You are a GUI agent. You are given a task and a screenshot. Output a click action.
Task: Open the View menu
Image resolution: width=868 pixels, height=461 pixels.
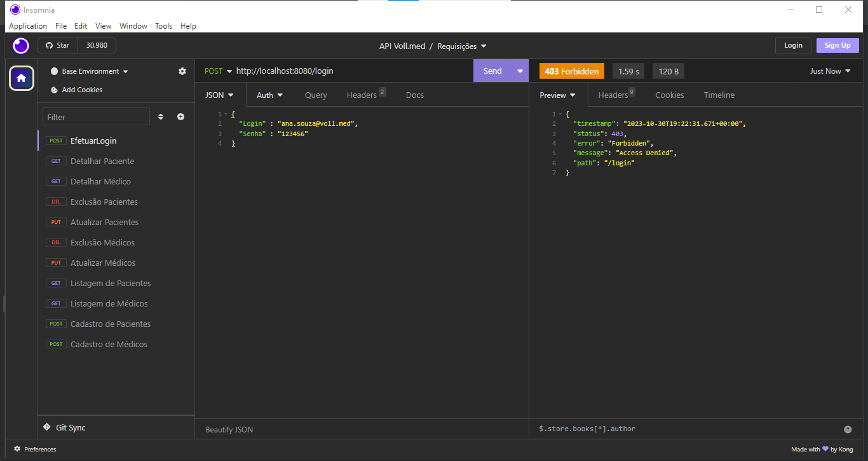pos(104,26)
